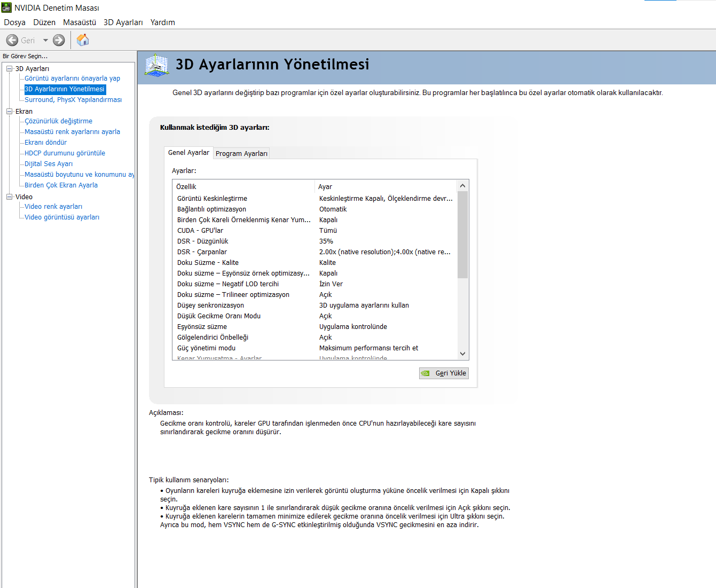
Task: Click the Forward arrow icon
Action: [59, 40]
